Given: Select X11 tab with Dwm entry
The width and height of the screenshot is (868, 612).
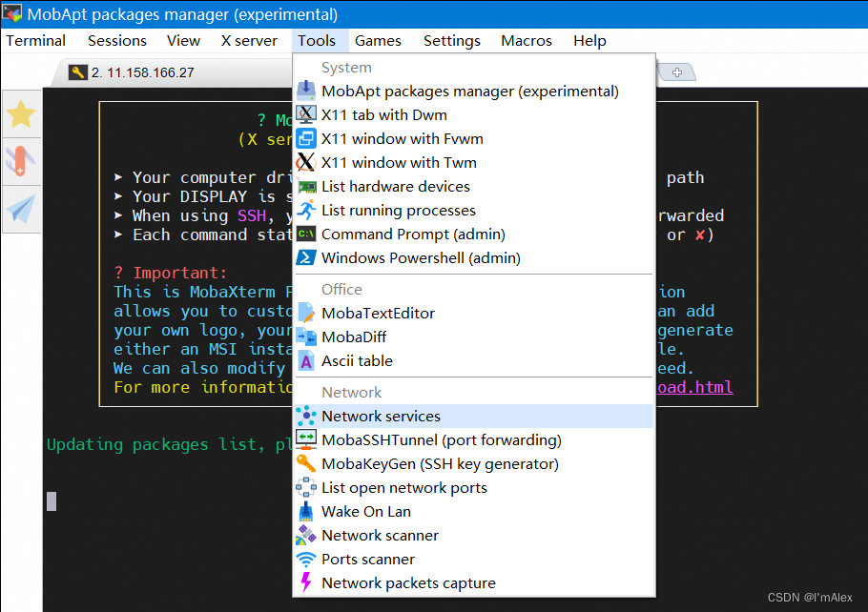Looking at the screenshot, I should pyautogui.click(x=474, y=114).
